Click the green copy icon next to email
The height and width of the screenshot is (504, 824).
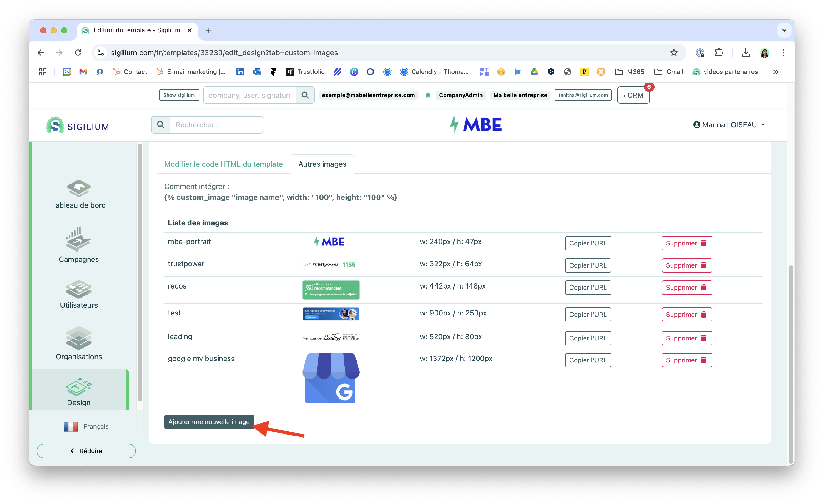[427, 95]
